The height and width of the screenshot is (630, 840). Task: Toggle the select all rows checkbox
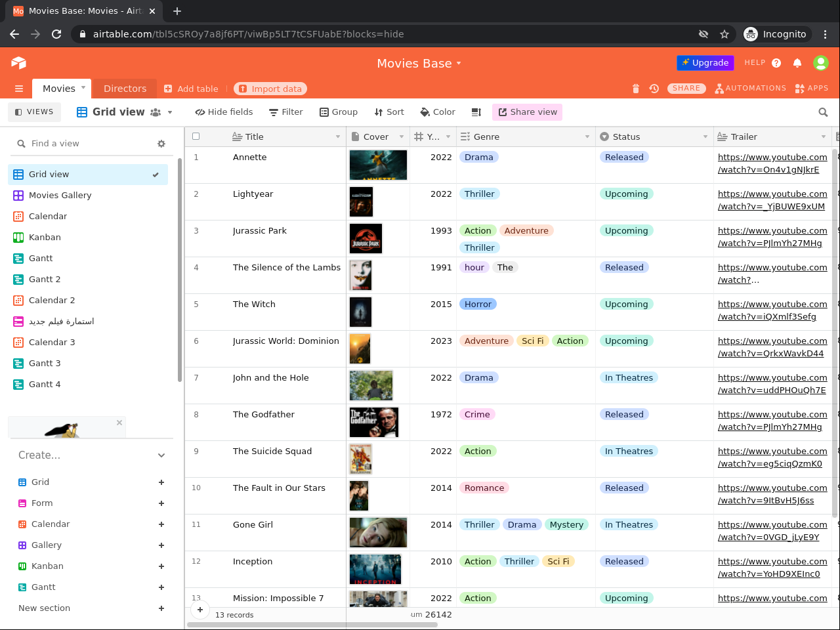[x=196, y=136]
